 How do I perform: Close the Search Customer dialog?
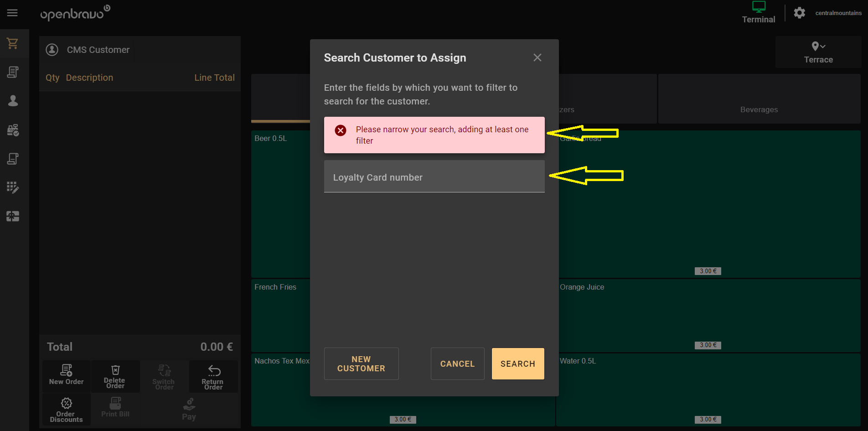click(537, 57)
